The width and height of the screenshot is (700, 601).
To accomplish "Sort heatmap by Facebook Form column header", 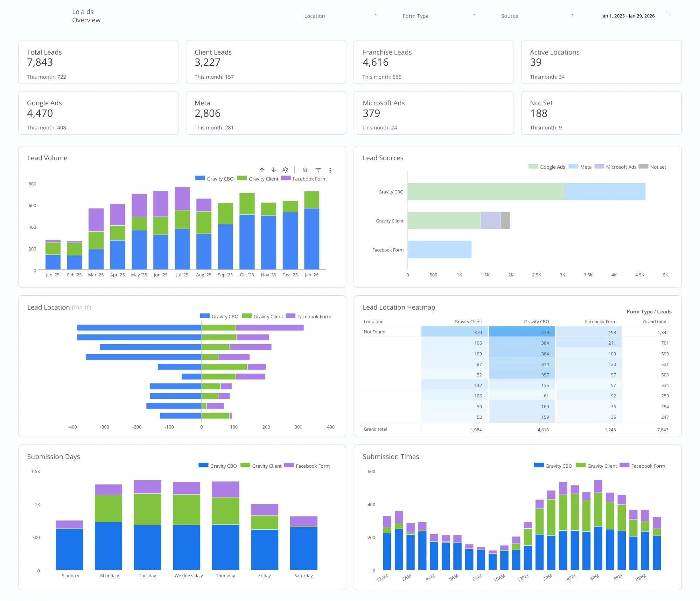I will tap(601, 321).
